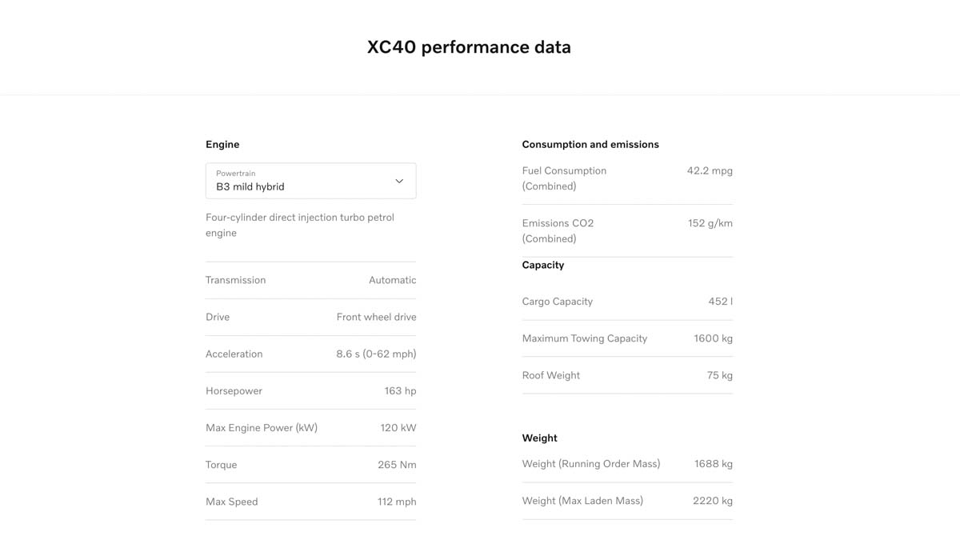Click the Engine section heading
This screenshot has width=960, height=560.
pyautogui.click(x=222, y=145)
